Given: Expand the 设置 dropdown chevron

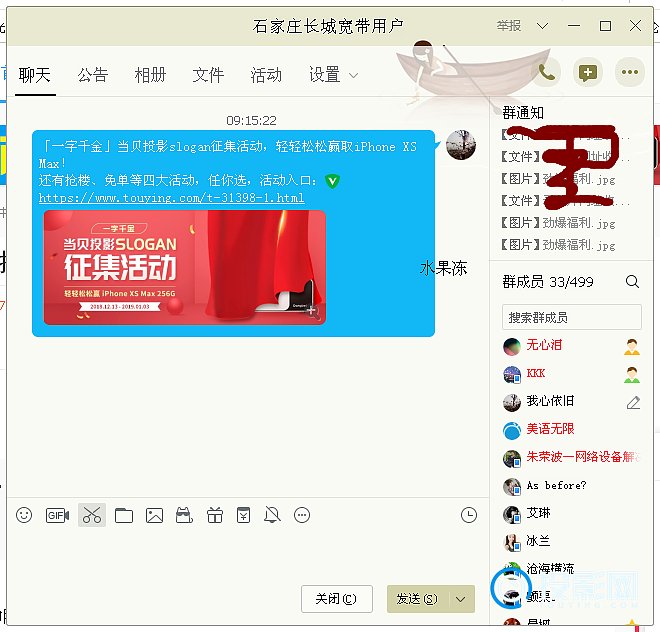Looking at the screenshot, I should [354, 76].
